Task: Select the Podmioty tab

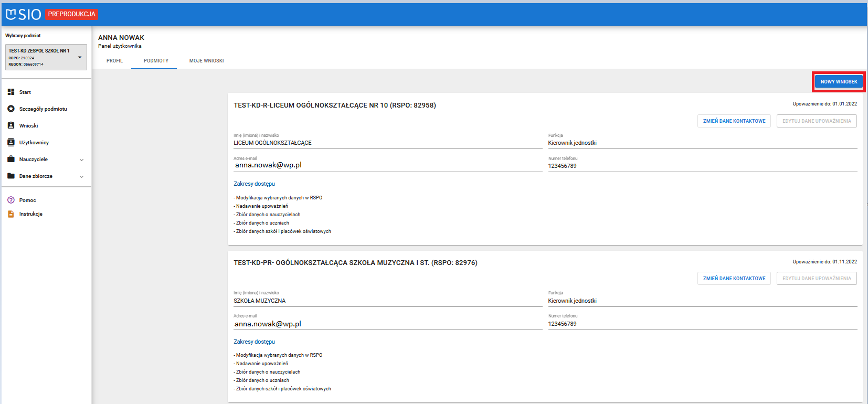Action: [156, 61]
